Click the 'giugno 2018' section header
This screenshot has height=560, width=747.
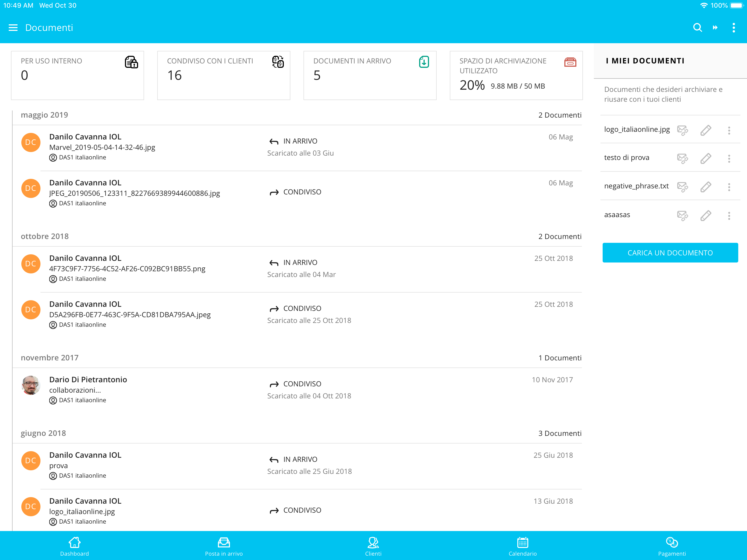[x=43, y=433]
